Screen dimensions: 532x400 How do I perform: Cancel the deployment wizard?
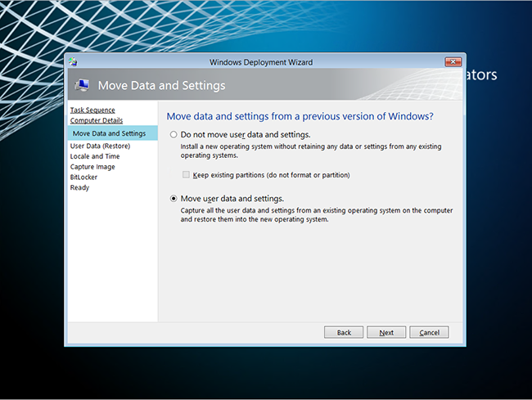[429, 332]
